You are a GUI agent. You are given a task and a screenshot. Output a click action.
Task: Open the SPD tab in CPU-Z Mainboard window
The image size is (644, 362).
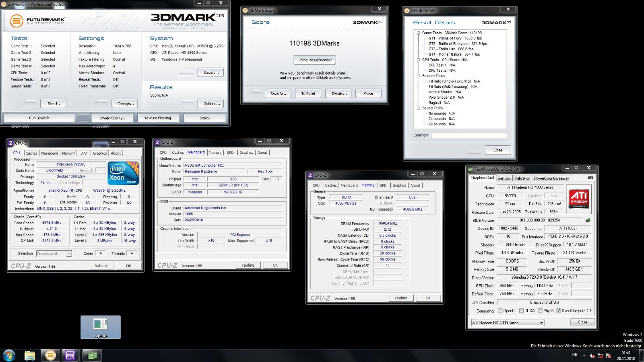pos(230,152)
